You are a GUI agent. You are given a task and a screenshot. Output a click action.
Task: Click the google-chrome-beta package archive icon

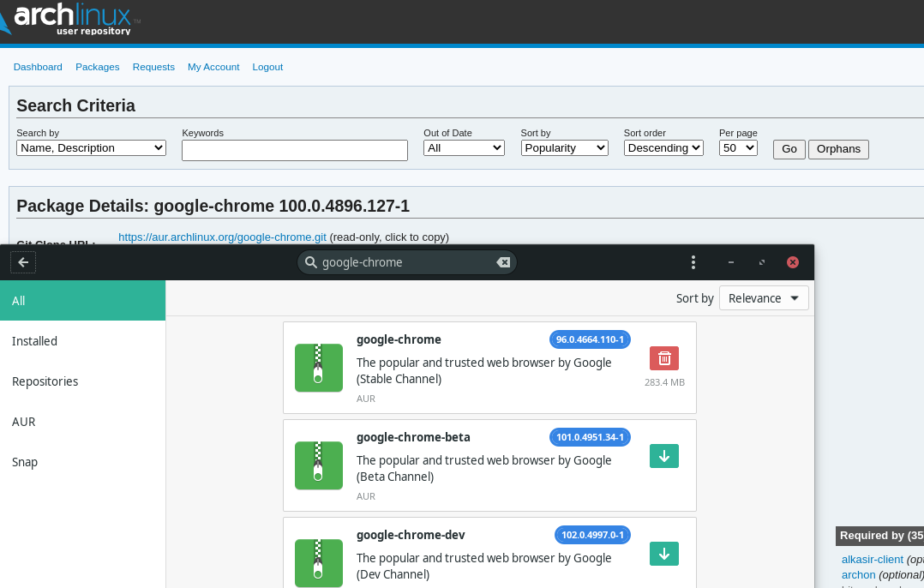pos(318,465)
